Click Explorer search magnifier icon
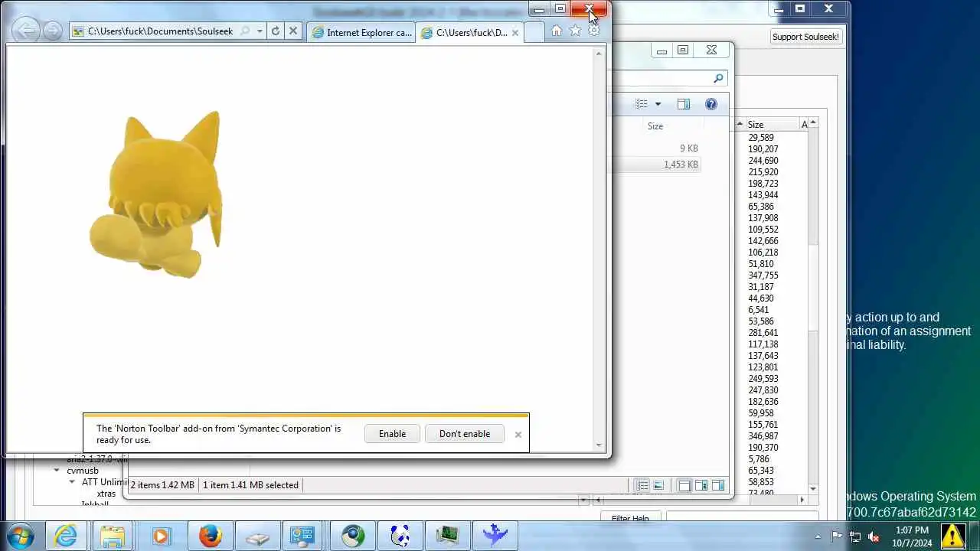 (718, 78)
